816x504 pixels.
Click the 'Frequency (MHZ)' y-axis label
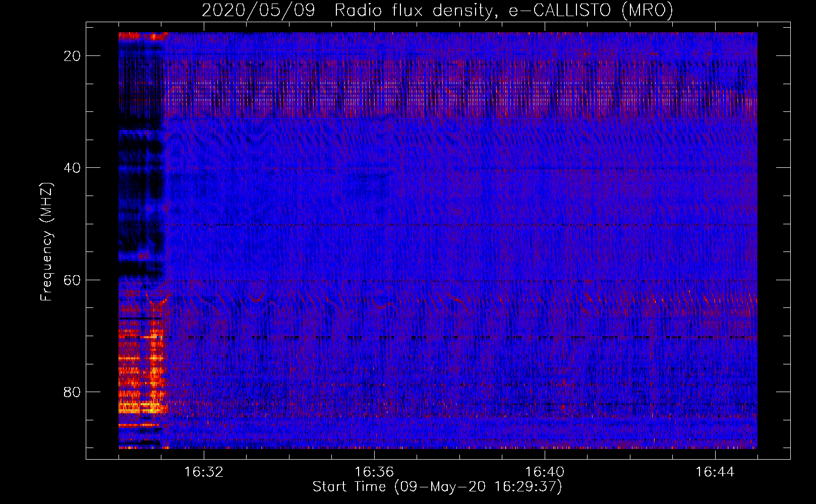[x=46, y=242]
